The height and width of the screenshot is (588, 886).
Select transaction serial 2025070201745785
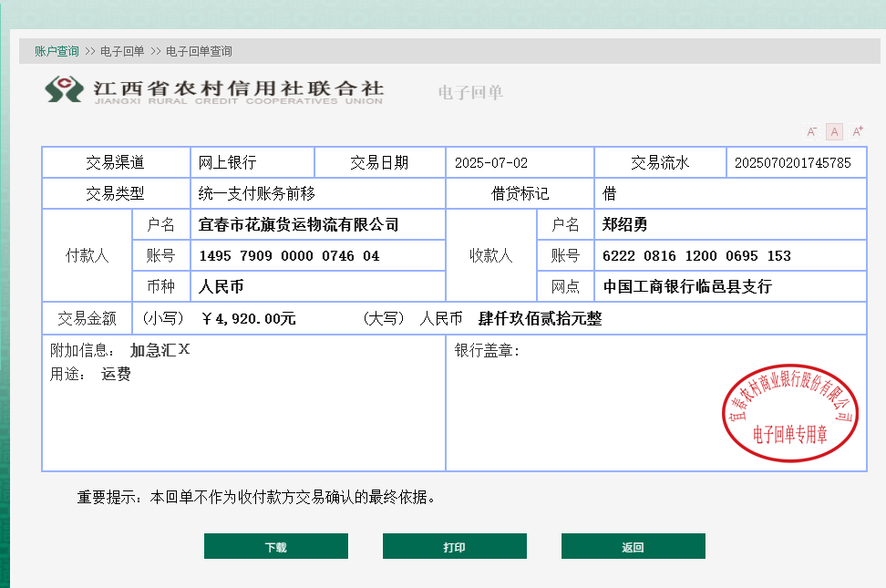click(792, 163)
